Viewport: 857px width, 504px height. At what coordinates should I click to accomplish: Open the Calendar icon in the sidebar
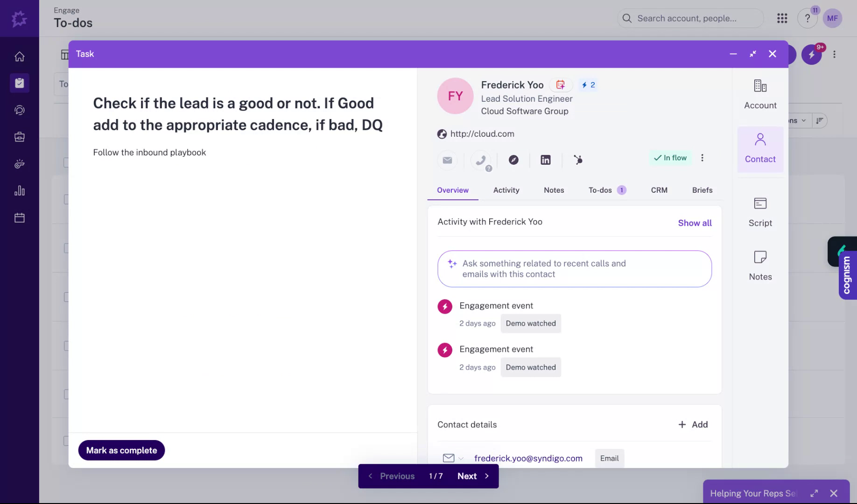tap(19, 217)
